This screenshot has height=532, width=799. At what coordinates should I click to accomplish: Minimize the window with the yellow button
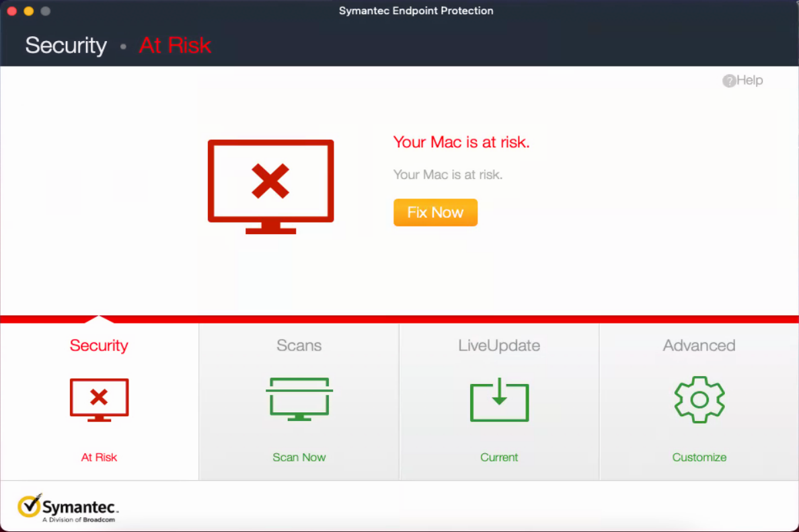28,11
